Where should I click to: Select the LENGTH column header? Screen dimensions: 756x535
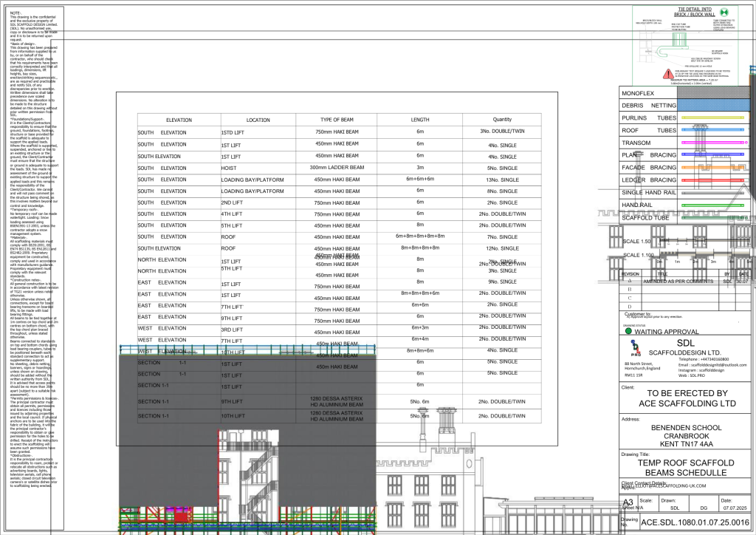coord(420,120)
